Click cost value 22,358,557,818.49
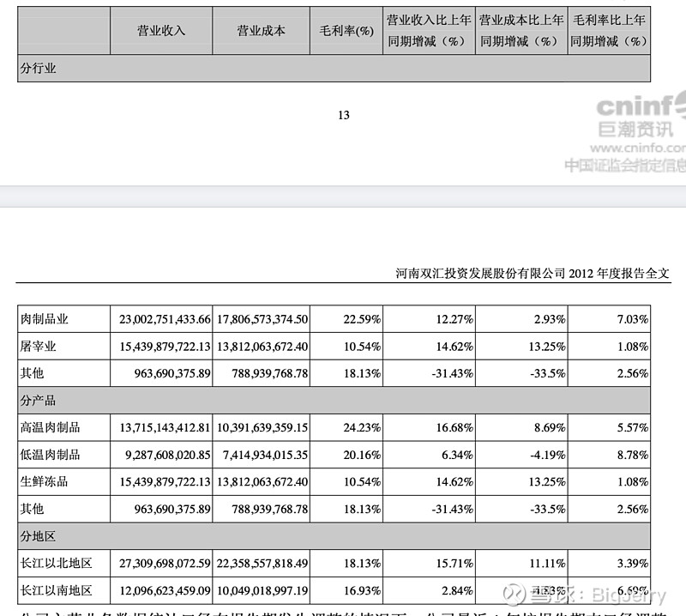Viewport: 686px width, 616px height. click(x=262, y=563)
